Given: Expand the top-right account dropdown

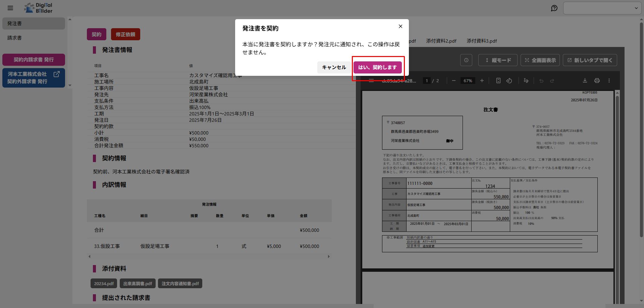Looking at the screenshot, I should pos(602,8).
